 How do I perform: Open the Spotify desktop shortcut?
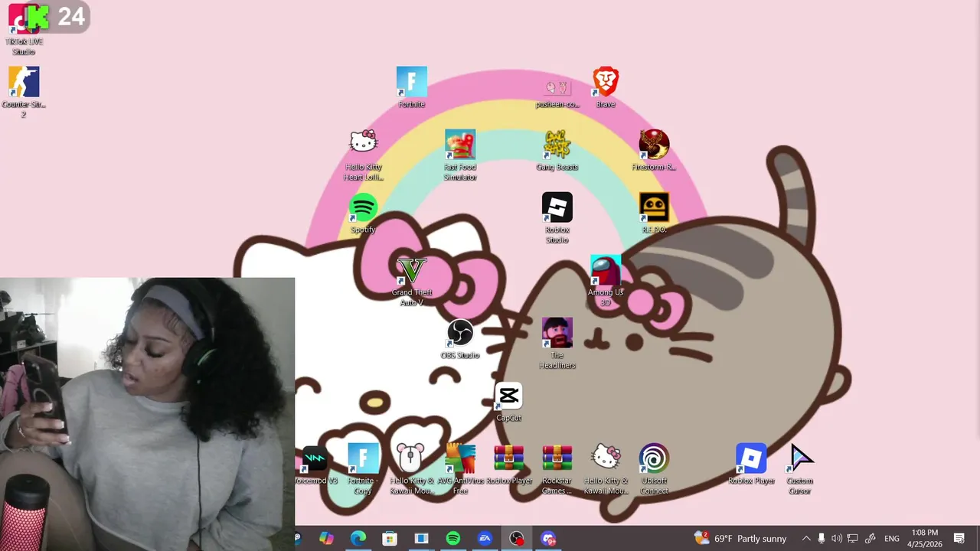coord(363,213)
